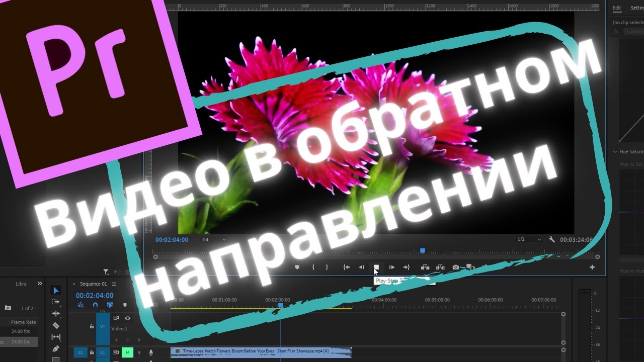Click timeline timecode 00:02:04:00
644x362 pixels.
coord(95,296)
